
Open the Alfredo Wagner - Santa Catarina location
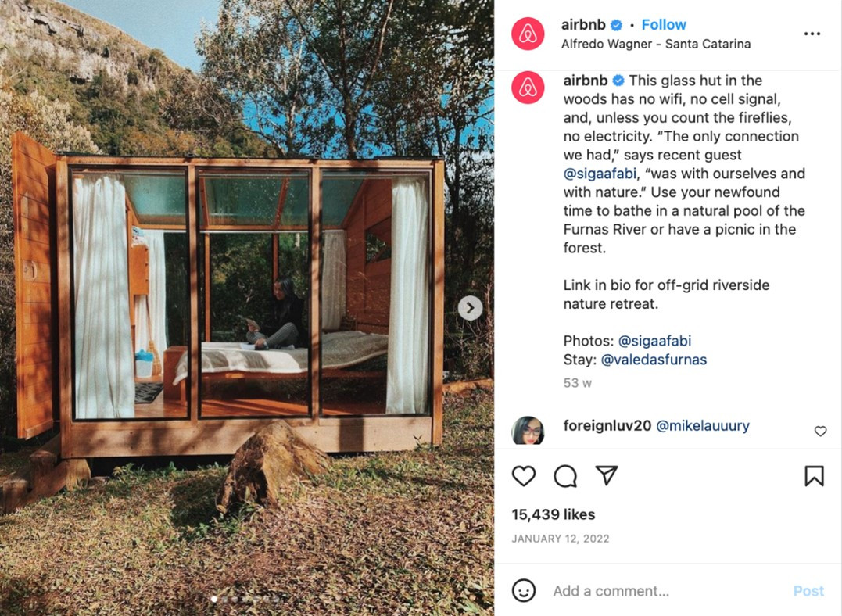coord(656,44)
